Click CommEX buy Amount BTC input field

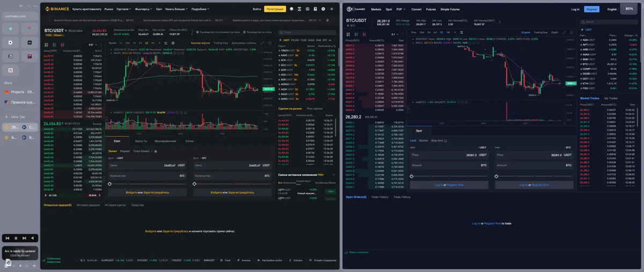point(449,165)
